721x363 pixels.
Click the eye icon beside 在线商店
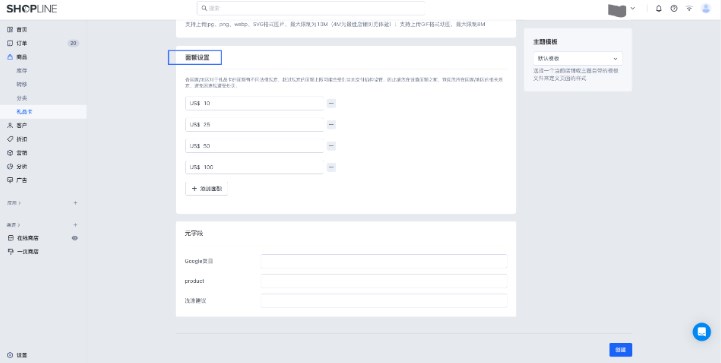click(75, 238)
